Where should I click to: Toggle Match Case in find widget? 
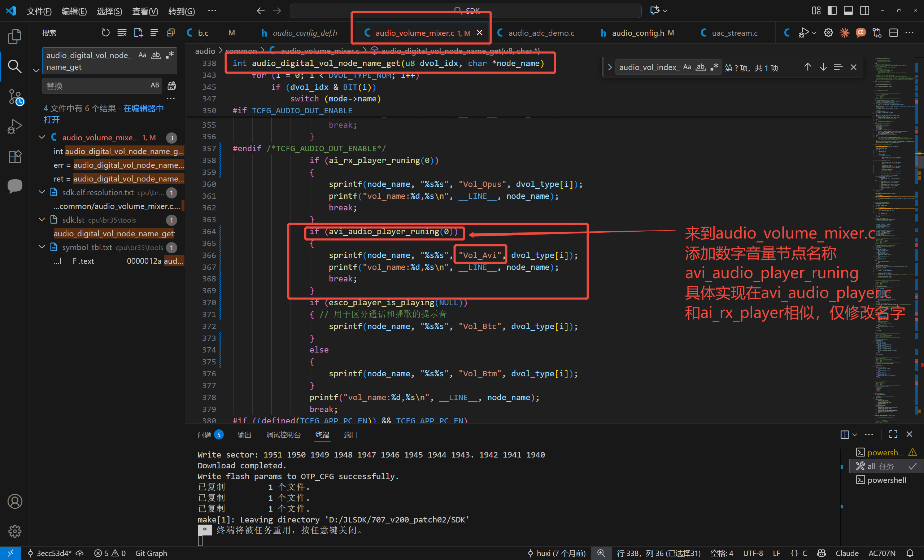687,67
